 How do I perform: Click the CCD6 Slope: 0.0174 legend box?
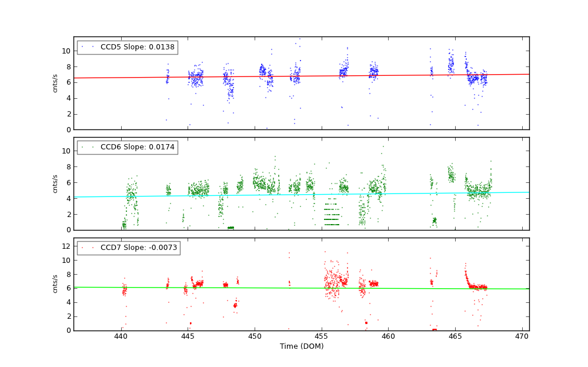(x=127, y=147)
